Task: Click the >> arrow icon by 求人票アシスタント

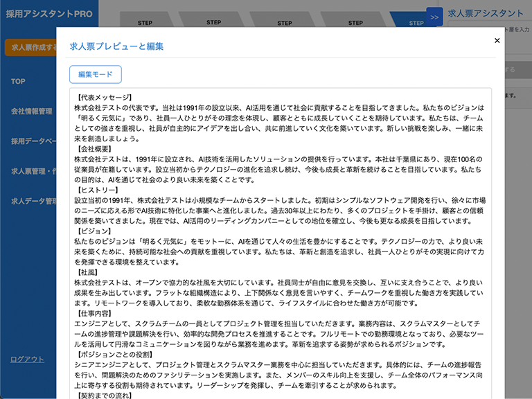Action: (434, 17)
